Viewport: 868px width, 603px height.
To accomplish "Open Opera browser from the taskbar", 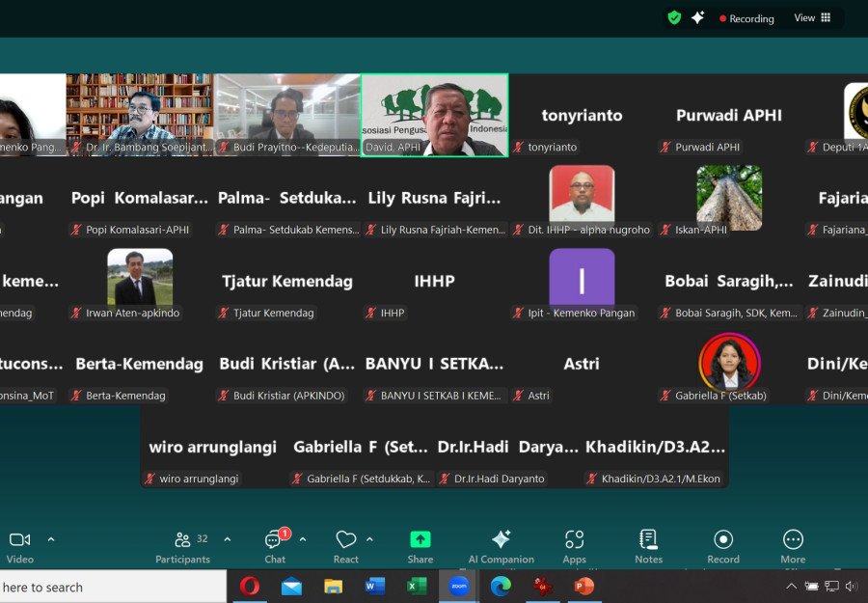I will click(x=249, y=587).
